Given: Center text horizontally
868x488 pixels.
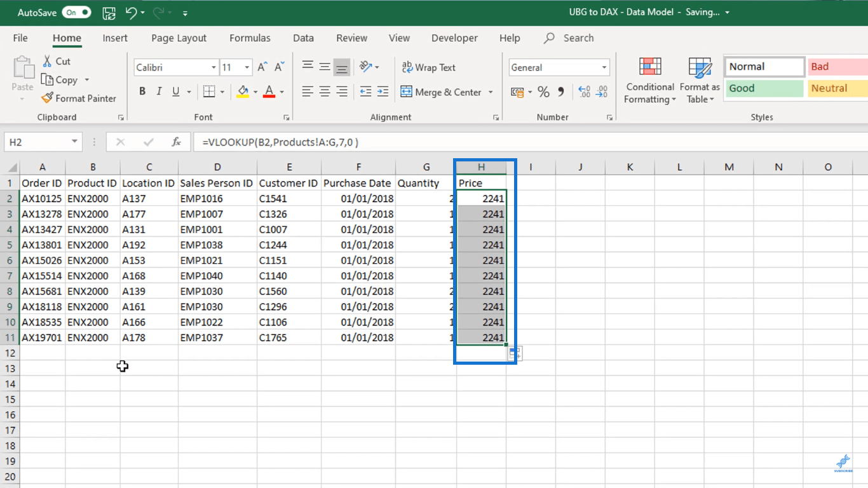Looking at the screenshot, I should coord(325,91).
